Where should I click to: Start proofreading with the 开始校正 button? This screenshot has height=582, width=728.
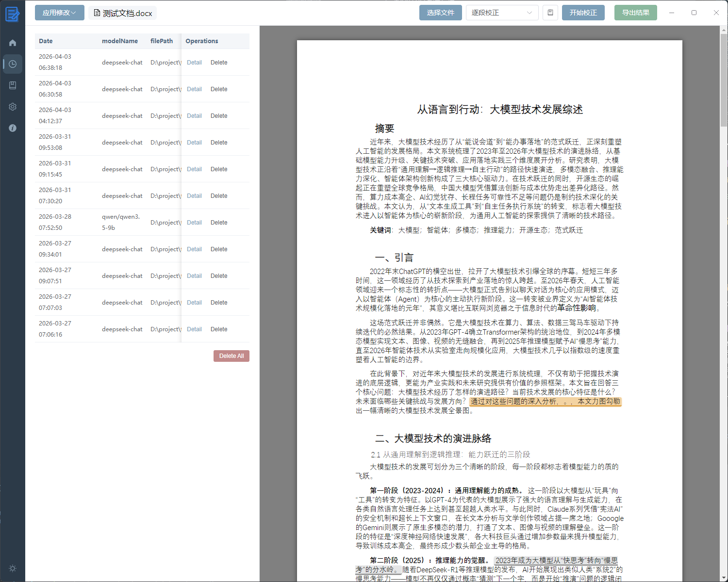pyautogui.click(x=583, y=13)
